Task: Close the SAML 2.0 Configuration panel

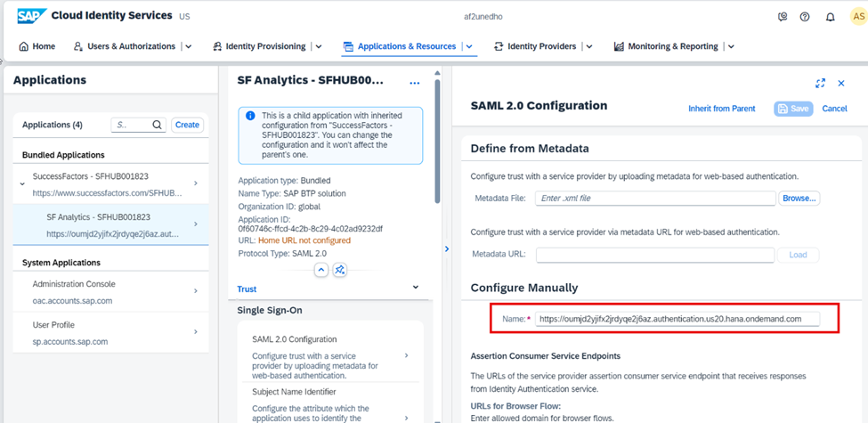Action: pyautogui.click(x=841, y=83)
